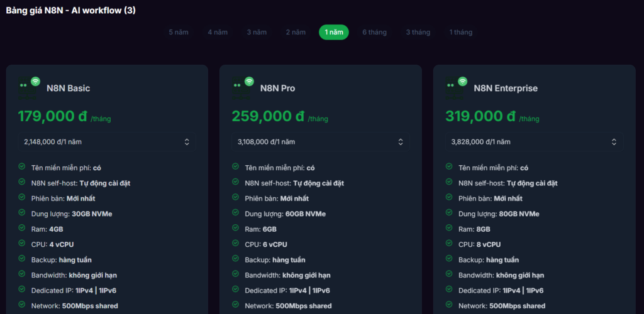Click the N8N Basic server icon

tap(28, 88)
